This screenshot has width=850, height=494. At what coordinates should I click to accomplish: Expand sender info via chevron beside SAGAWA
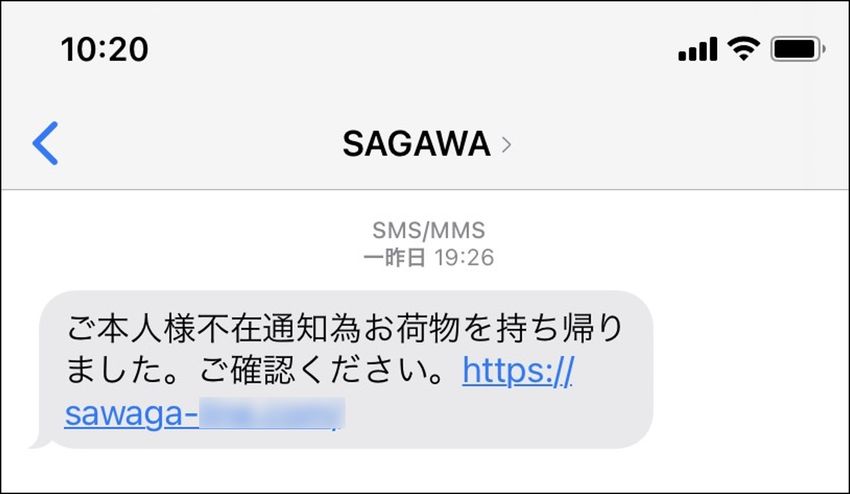[506, 145]
